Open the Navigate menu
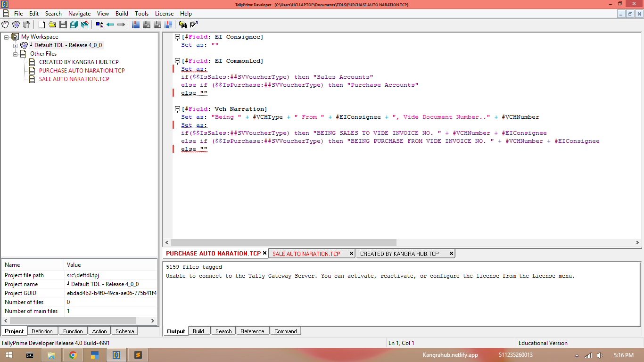 [79, 14]
